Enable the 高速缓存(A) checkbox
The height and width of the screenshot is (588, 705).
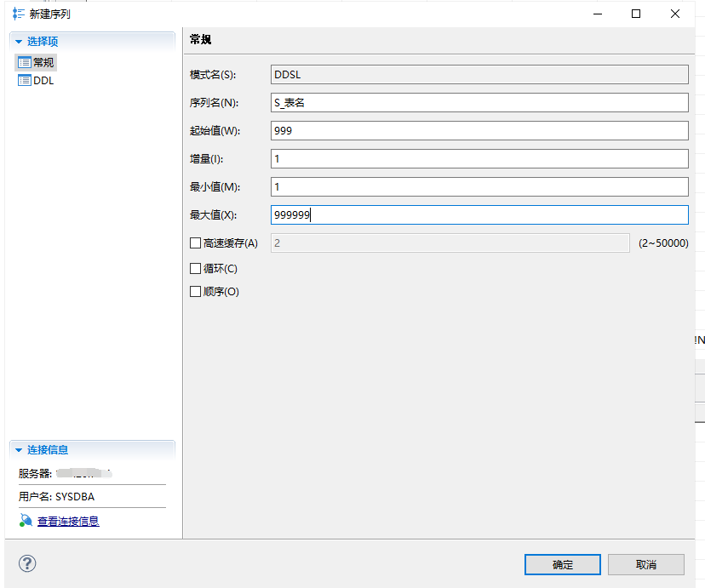(195, 243)
